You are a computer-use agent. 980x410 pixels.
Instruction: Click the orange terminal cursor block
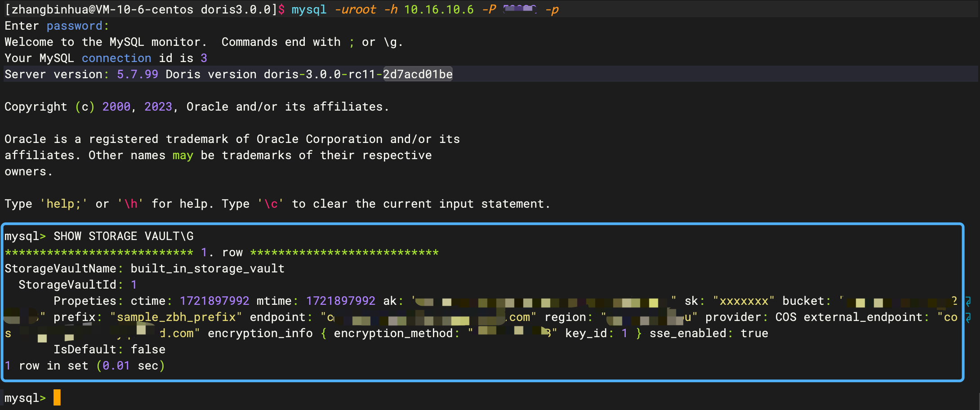coord(57,398)
